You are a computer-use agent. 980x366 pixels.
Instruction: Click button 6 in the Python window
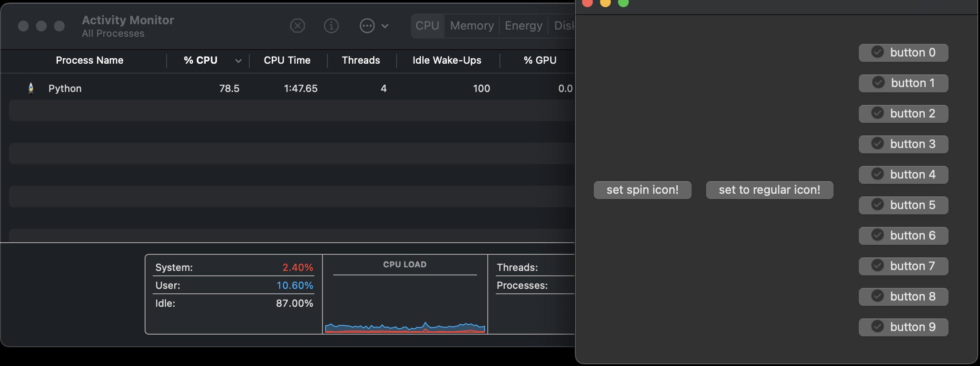pos(904,235)
